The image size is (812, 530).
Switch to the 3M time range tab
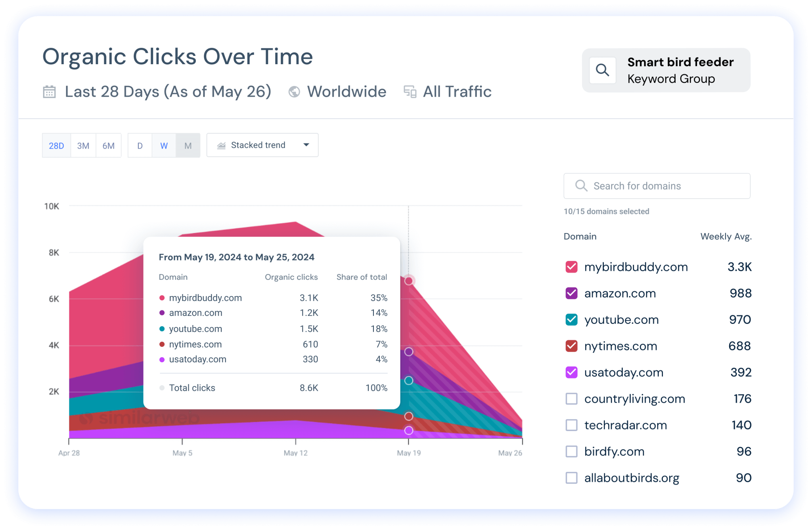coord(83,145)
